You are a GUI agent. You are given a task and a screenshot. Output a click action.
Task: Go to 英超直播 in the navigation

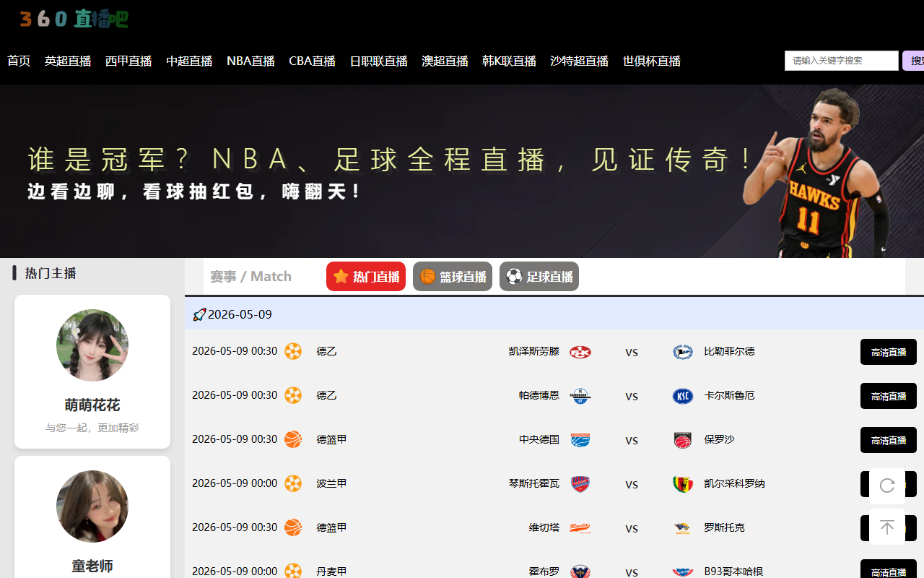68,61
